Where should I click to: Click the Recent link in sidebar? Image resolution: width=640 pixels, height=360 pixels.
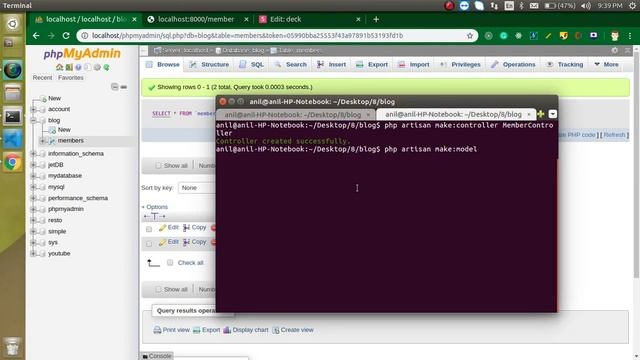(42, 78)
